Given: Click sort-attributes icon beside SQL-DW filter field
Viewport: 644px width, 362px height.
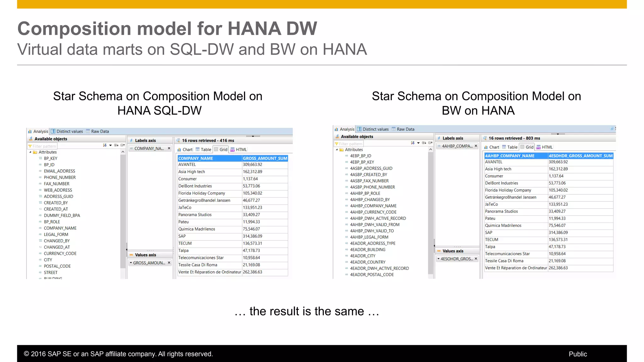Looking at the screenshot, I should click(105, 145).
